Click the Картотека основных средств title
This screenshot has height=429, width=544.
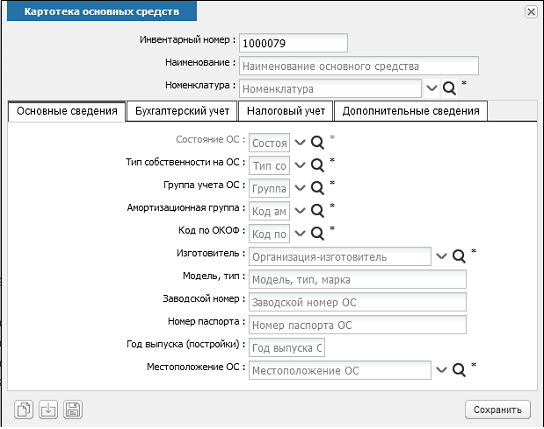[102, 11]
